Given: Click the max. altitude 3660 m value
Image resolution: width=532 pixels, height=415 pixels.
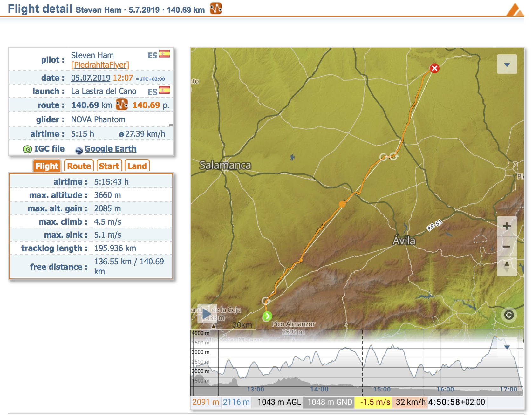Looking at the screenshot, I should click(107, 195).
